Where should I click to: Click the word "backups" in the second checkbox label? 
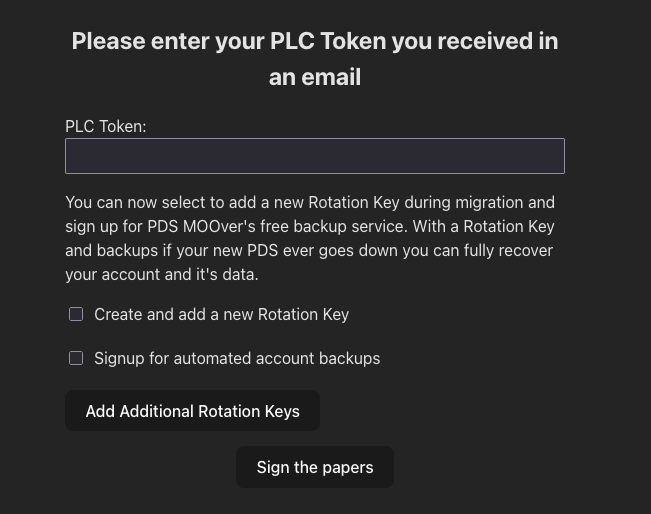point(350,358)
